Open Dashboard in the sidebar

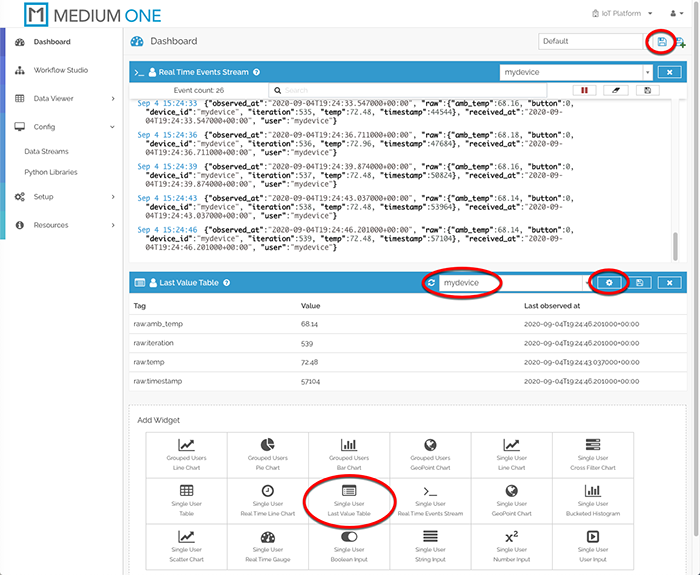52,42
